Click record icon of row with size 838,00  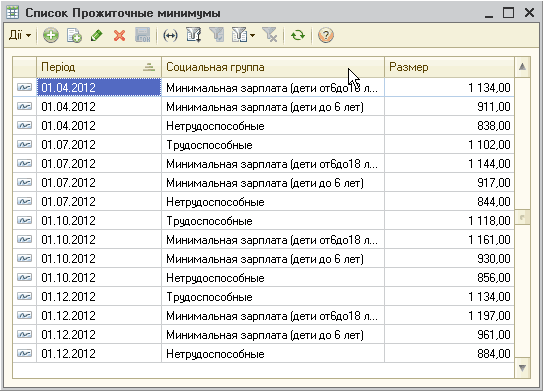pyautogui.click(x=24, y=125)
